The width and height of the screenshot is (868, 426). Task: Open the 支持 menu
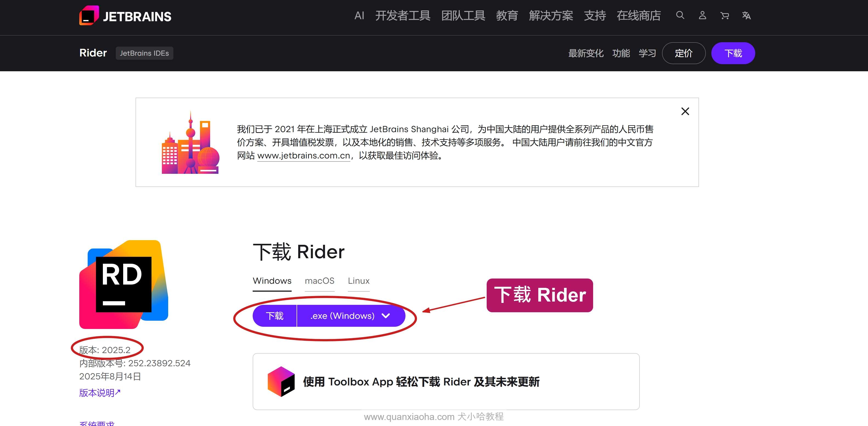595,16
